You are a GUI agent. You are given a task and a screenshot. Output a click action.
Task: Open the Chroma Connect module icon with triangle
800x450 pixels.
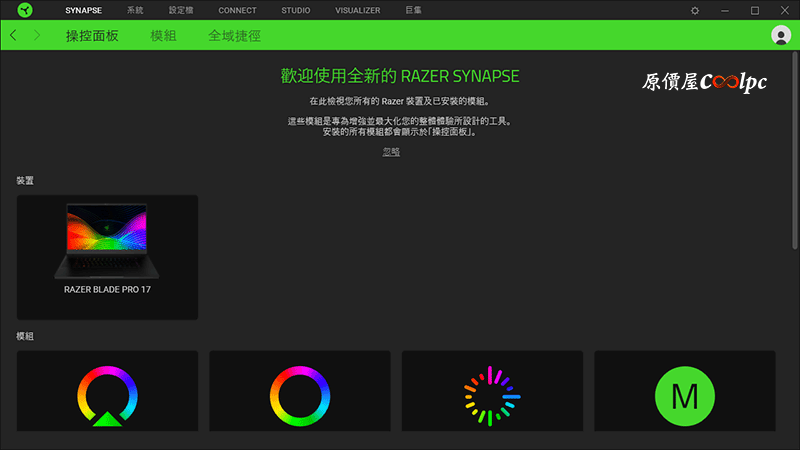point(107,396)
